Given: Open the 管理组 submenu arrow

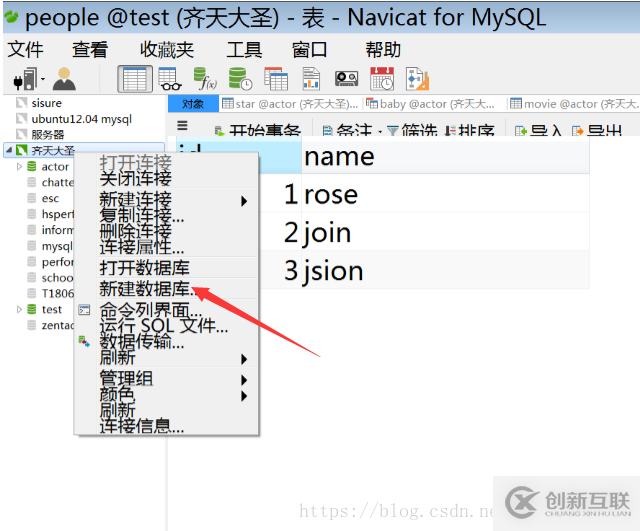Looking at the screenshot, I should coord(244,380).
